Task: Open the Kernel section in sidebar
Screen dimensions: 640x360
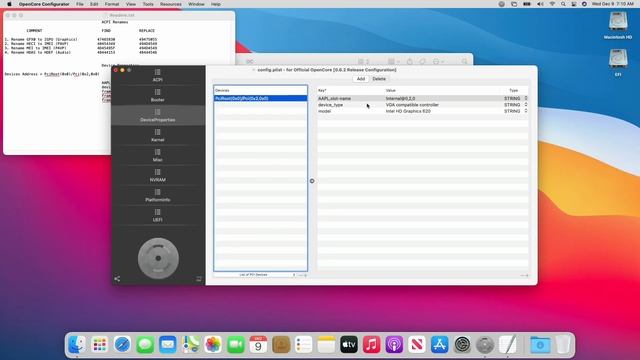Action: pos(158,136)
